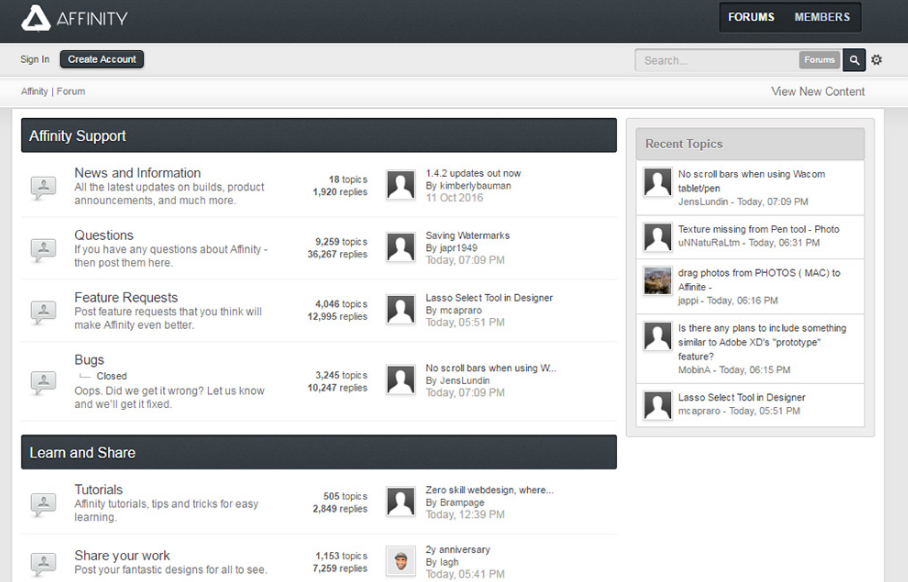This screenshot has width=908, height=582.
Task: Open drag photos from PHOTOS (MAC) topic
Action: [759, 280]
